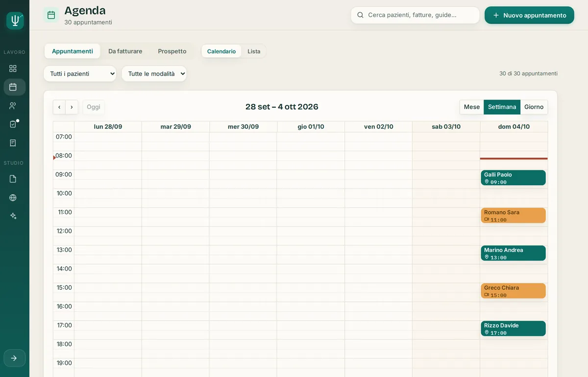Click the dom 04/10 column header
The width and height of the screenshot is (588, 377).
[514, 126]
